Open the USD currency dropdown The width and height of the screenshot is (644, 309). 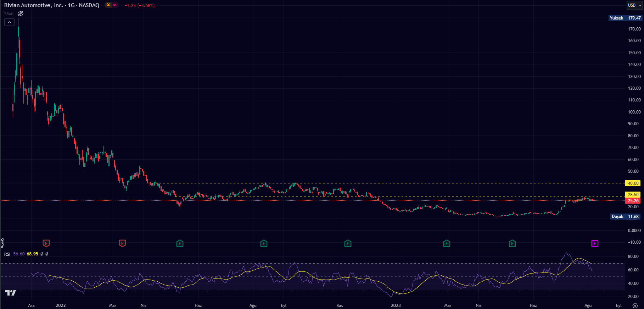click(634, 5)
